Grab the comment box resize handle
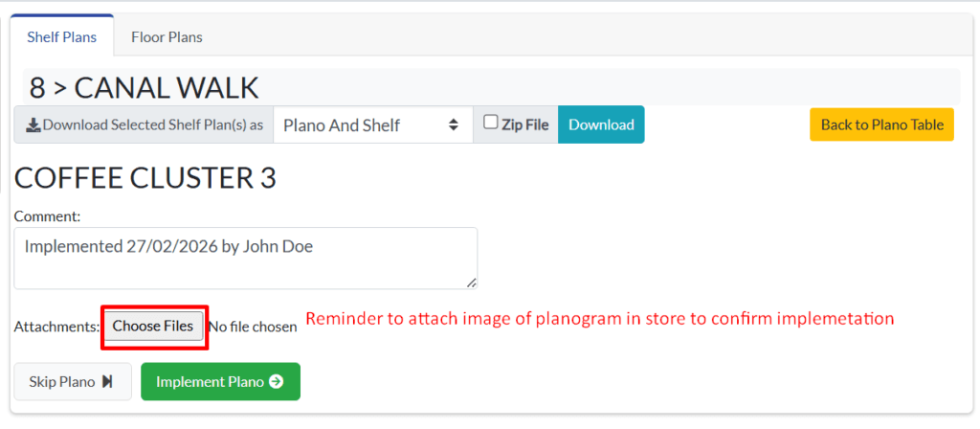 pos(471,282)
